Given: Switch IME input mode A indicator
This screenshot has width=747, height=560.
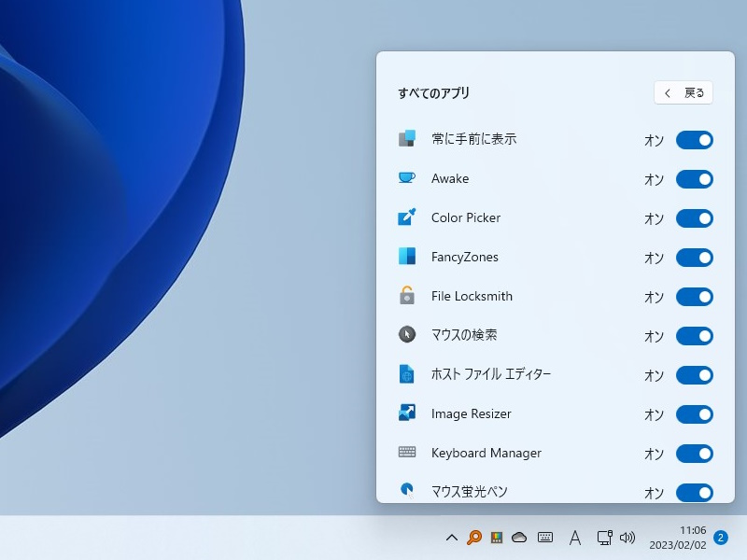Looking at the screenshot, I should (x=575, y=539).
